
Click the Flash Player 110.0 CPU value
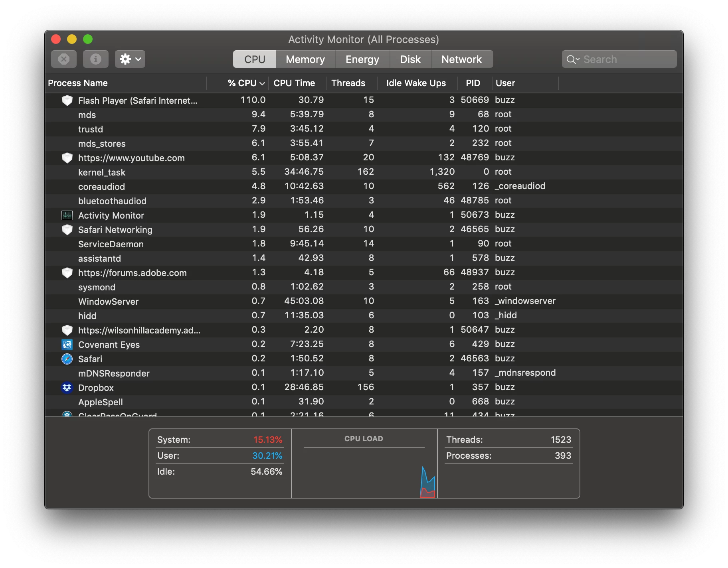click(253, 100)
